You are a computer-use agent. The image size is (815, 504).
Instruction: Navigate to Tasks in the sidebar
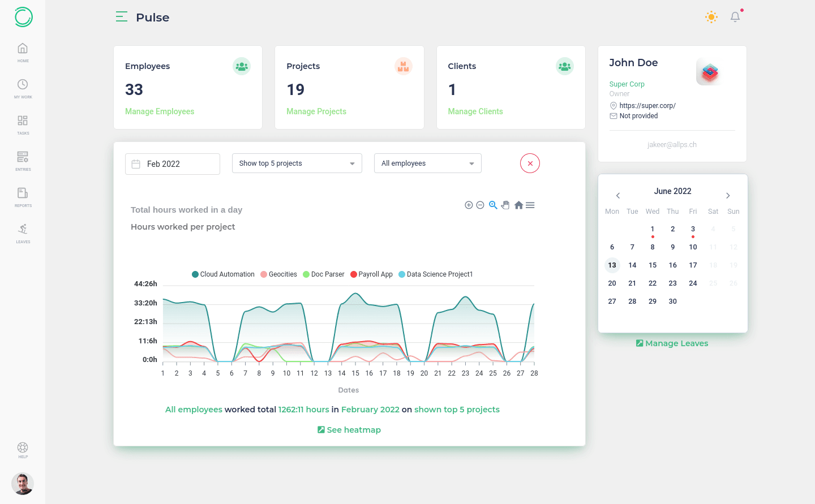pos(23,124)
